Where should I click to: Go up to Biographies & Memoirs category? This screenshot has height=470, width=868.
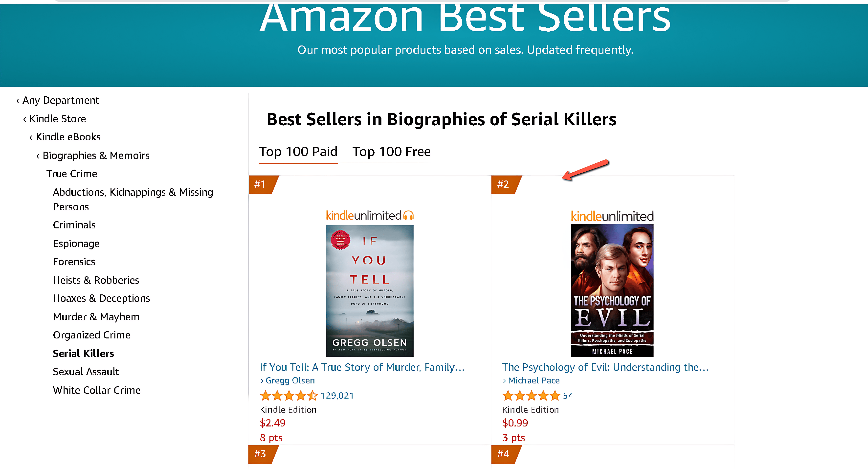pyautogui.click(x=93, y=155)
